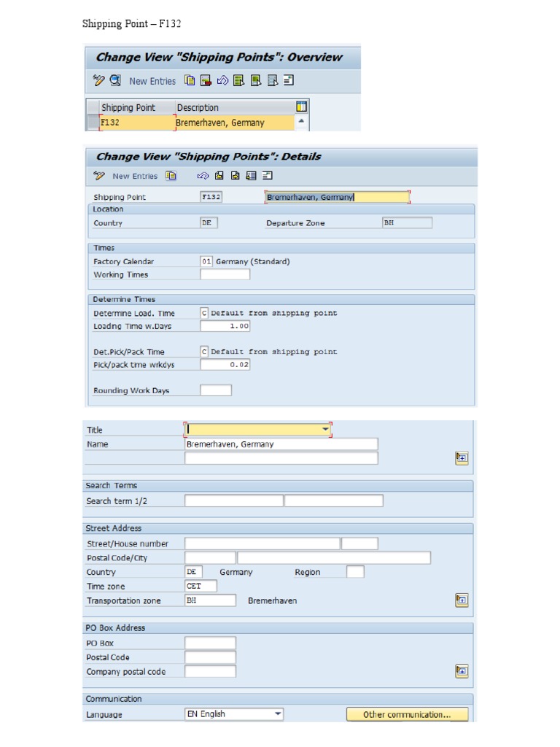
Task: Open the Title dropdown list
Action: pos(325,429)
